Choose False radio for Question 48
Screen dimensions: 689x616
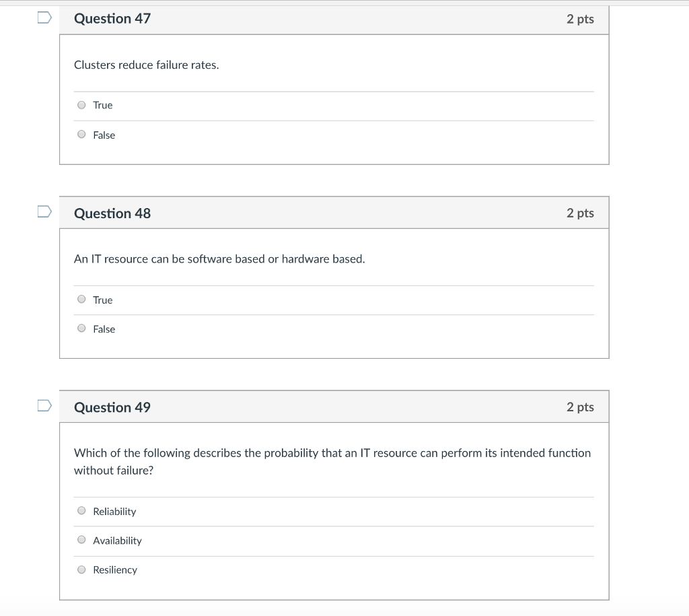click(x=81, y=329)
